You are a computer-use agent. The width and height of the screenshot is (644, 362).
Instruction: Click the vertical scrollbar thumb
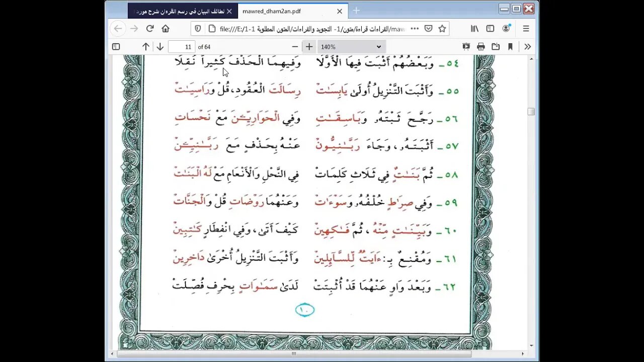(x=531, y=112)
